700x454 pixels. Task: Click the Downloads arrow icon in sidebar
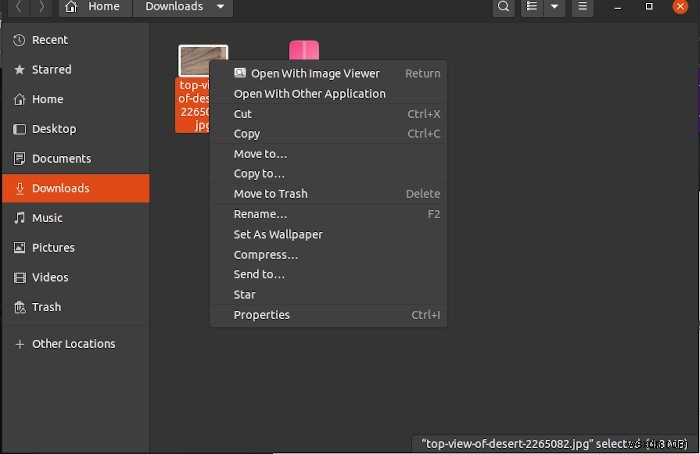click(19, 188)
